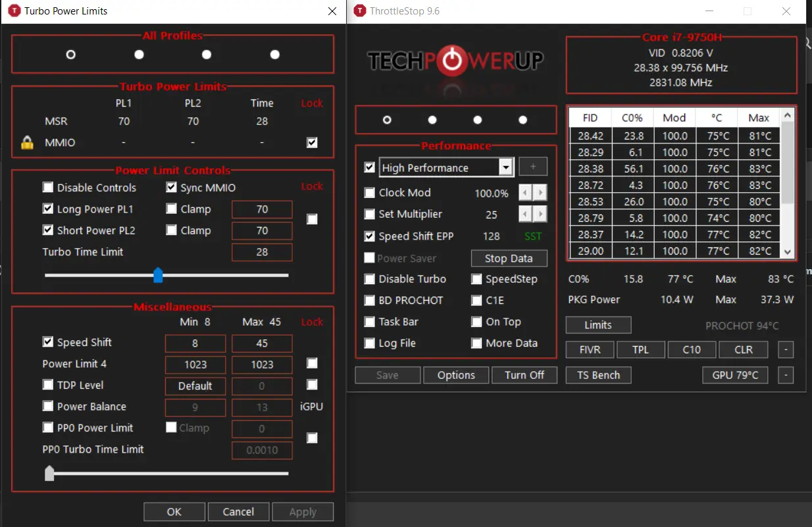This screenshot has width=812, height=527.
Task: Select the first ThrottleStop profile radio button
Action: tap(387, 120)
